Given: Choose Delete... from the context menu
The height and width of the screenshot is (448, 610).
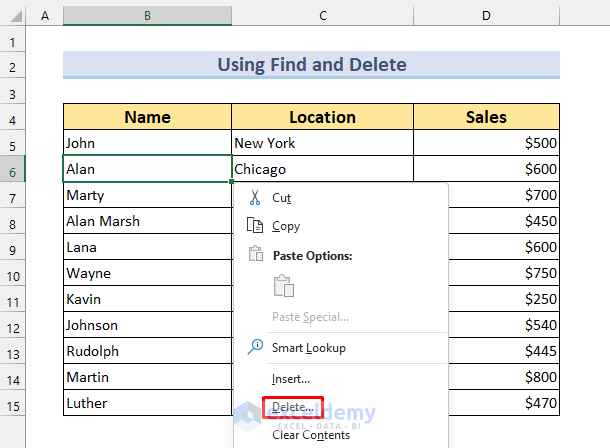Looking at the screenshot, I should click(x=291, y=408).
